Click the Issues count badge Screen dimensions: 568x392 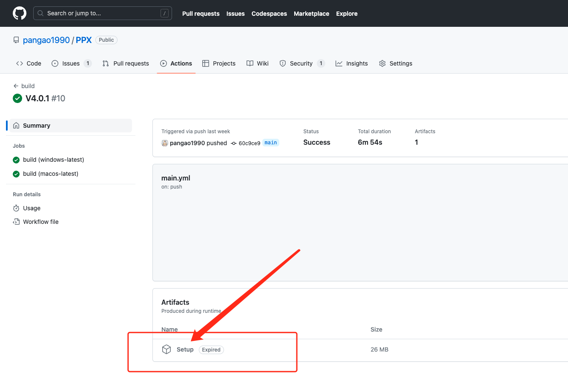88,63
